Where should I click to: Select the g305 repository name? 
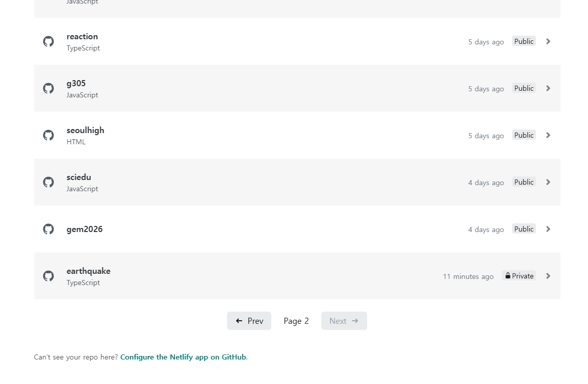(76, 83)
